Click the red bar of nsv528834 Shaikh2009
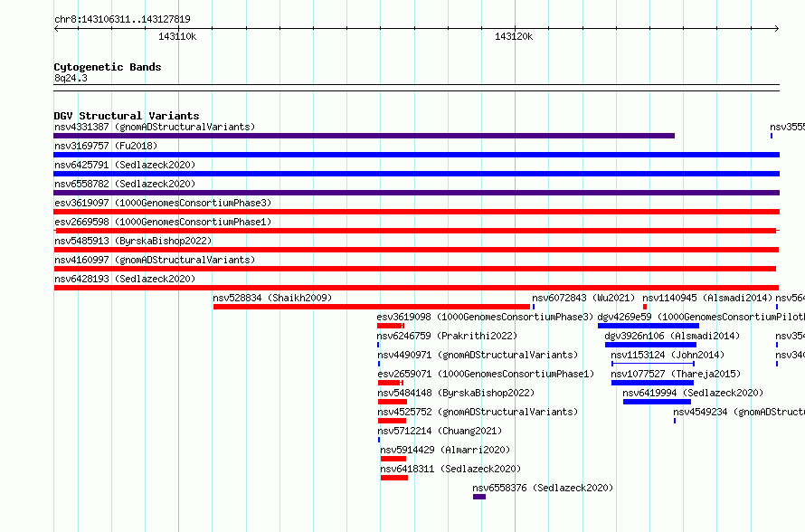The image size is (805, 532). 372,307
